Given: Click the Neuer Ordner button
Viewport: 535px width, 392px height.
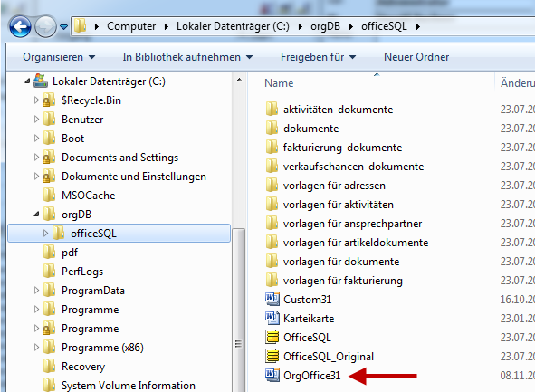Looking at the screenshot, I should [416, 57].
